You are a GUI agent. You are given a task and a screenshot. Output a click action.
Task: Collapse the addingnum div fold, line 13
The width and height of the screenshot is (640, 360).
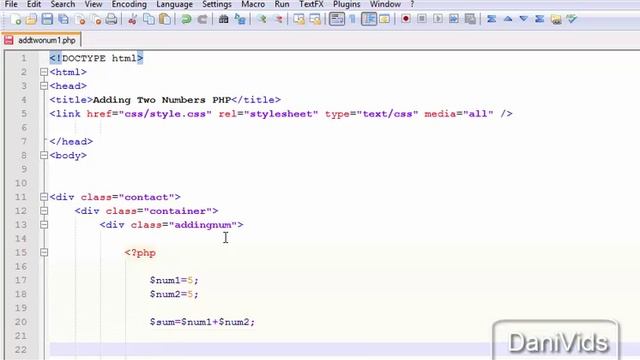tap(44, 225)
